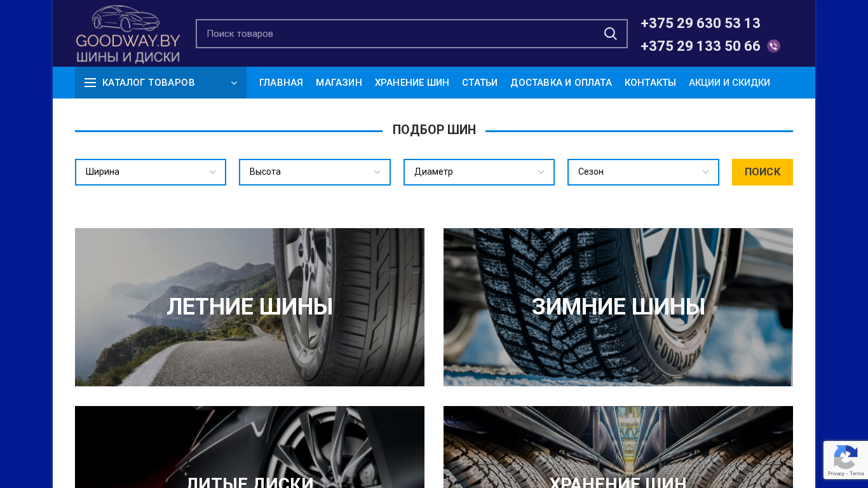Open the Контакты menu item
The width and height of the screenshot is (868, 488).
650,83
